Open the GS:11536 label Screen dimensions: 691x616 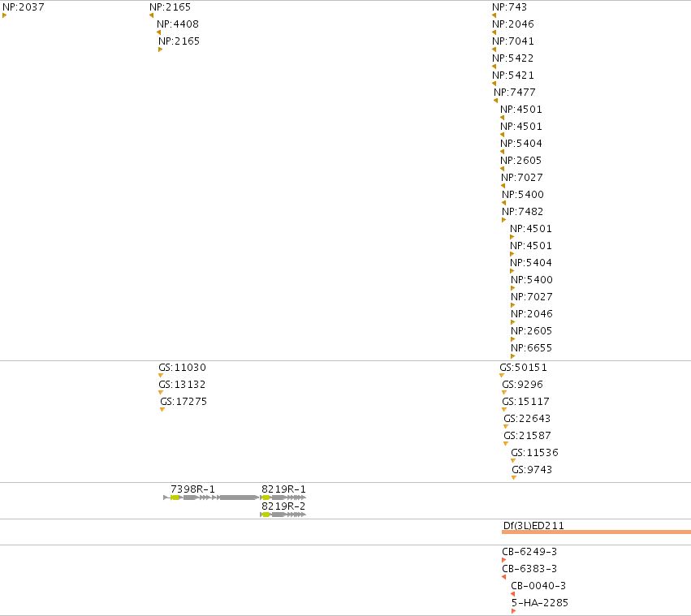534,453
